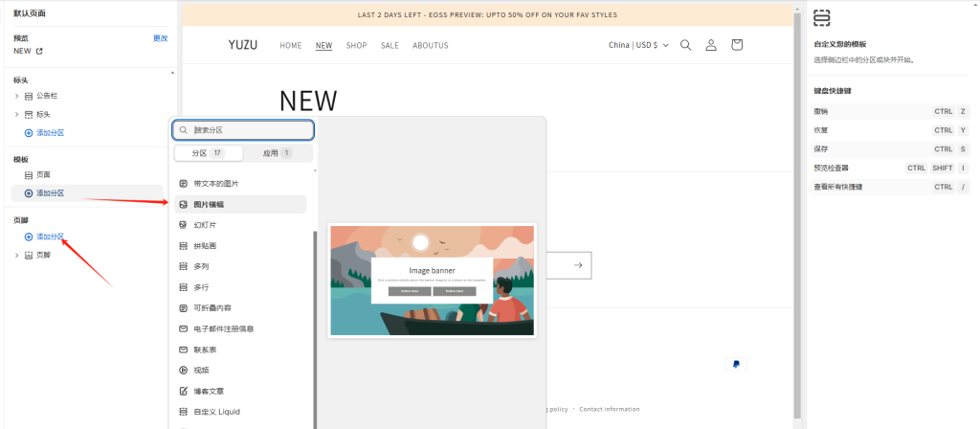The width and height of the screenshot is (980, 429).
Task: Open the shopping cart icon
Action: (x=736, y=45)
